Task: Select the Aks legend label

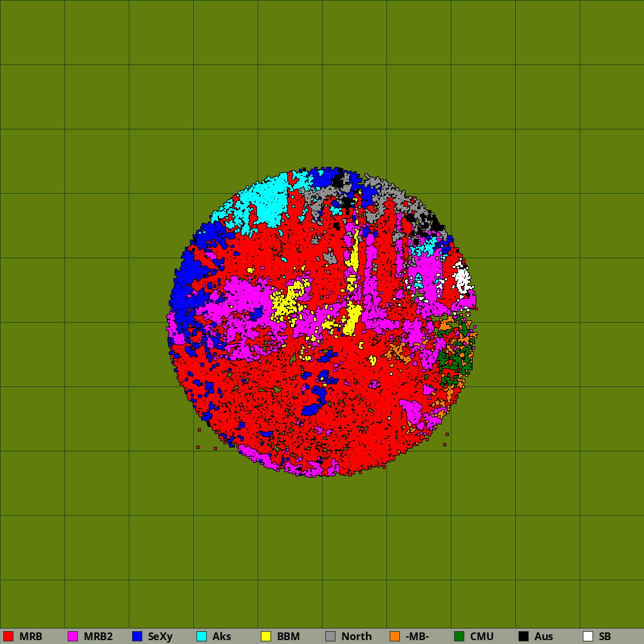Action: (222, 636)
